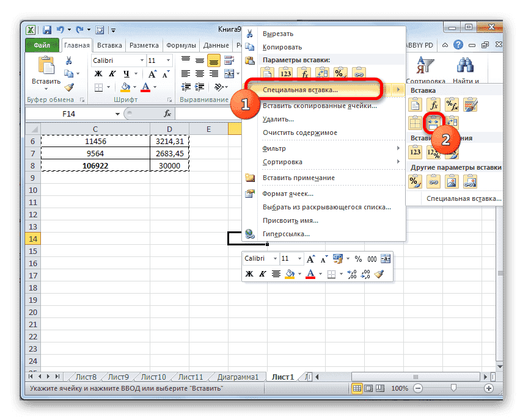The height and width of the screenshot is (420, 531).
Task: Switch to the Лист8 sheet tab
Action: (85, 377)
